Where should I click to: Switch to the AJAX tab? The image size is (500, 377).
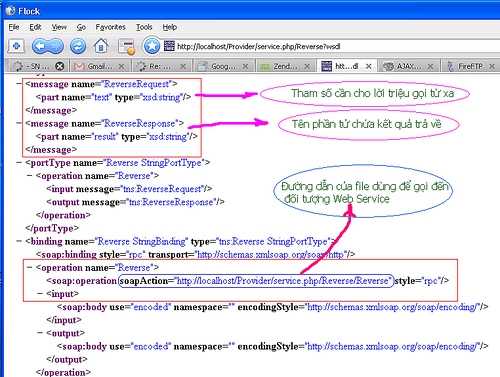tap(409, 66)
